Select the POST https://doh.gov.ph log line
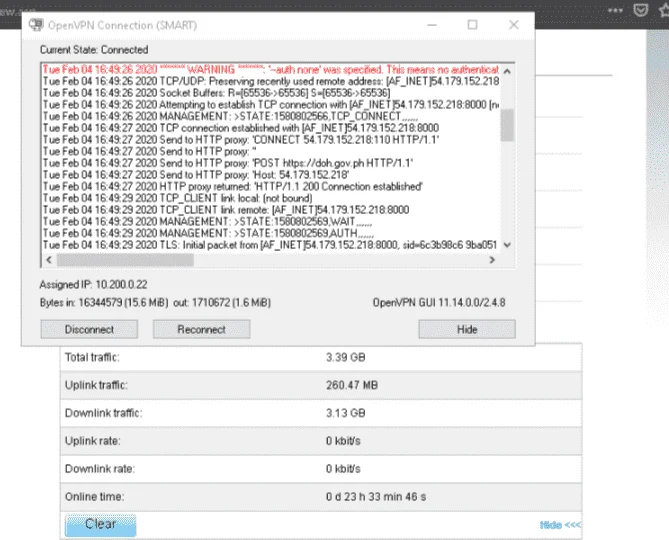 pos(228,163)
